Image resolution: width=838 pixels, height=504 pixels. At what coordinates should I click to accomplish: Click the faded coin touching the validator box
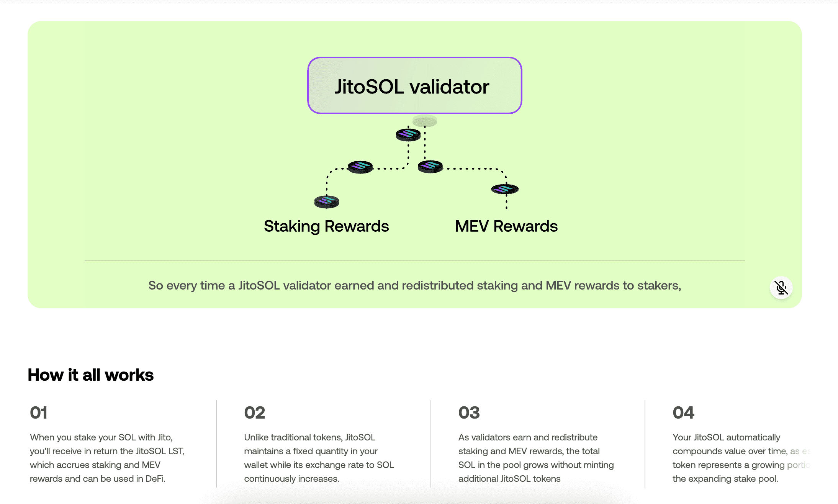coord(425,121)
